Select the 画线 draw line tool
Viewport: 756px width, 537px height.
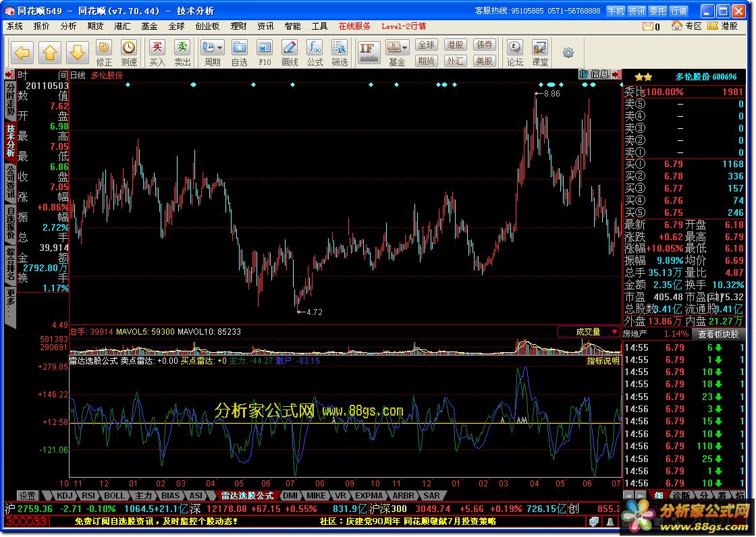click(x=290, y=53)
